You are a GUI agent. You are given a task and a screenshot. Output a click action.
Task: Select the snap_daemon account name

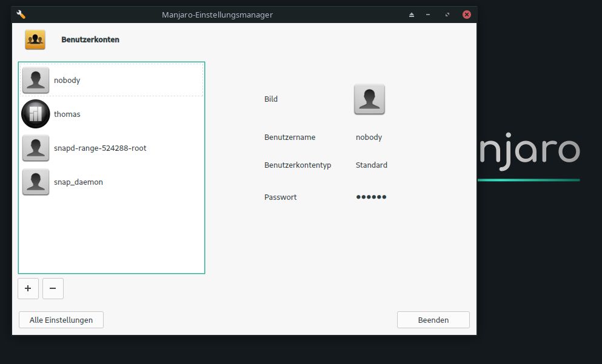(78, 182)
